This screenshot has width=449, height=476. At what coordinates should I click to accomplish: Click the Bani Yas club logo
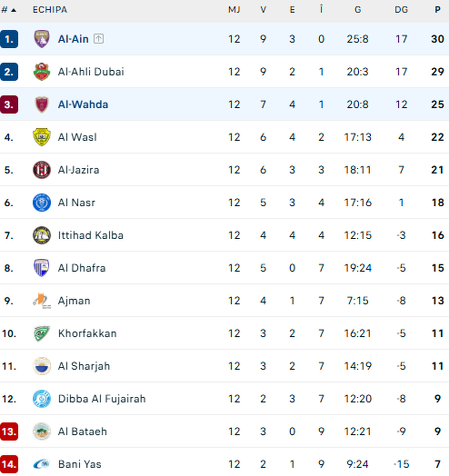click(41, 465)
